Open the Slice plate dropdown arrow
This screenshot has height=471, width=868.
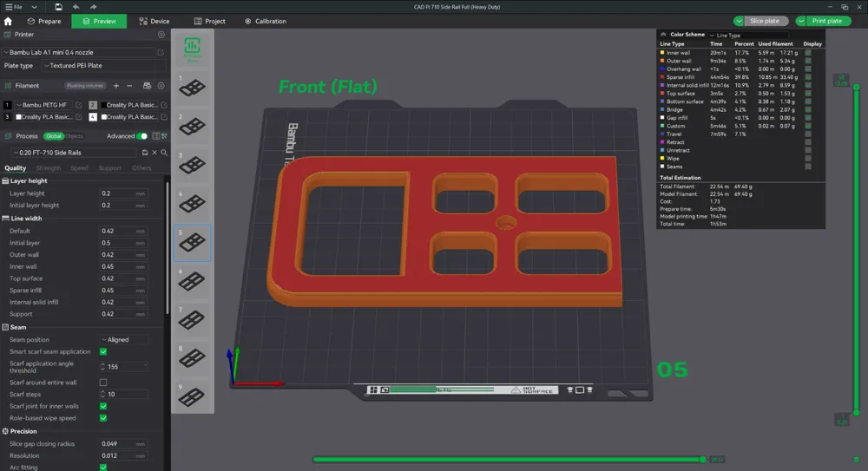[x=739, y=21]
